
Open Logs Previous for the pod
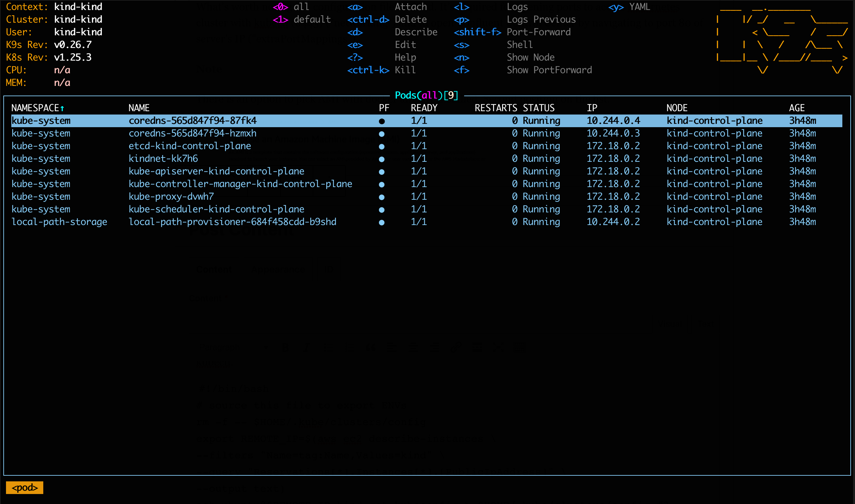pos(541,19)
